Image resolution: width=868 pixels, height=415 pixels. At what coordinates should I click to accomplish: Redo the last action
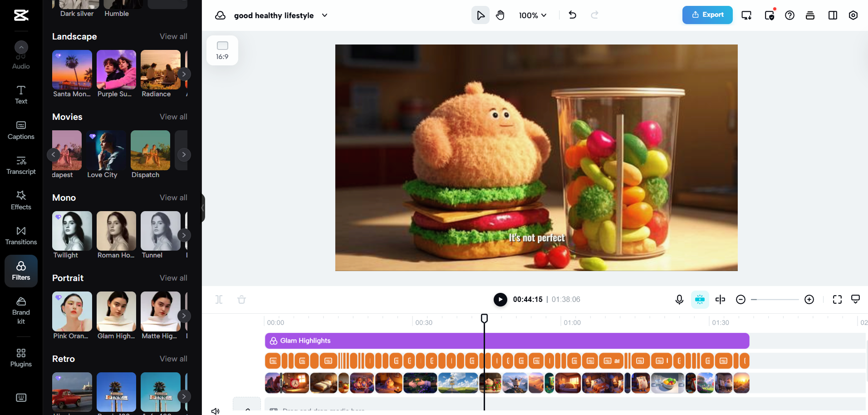(x=594, y=15)
